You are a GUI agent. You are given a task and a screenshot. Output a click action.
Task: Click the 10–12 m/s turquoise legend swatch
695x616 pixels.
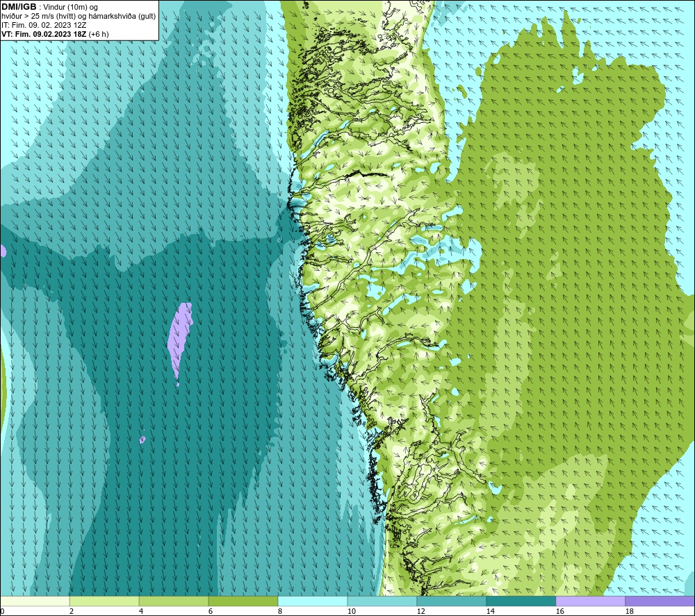pyautogui.click(x=382, y=601)
